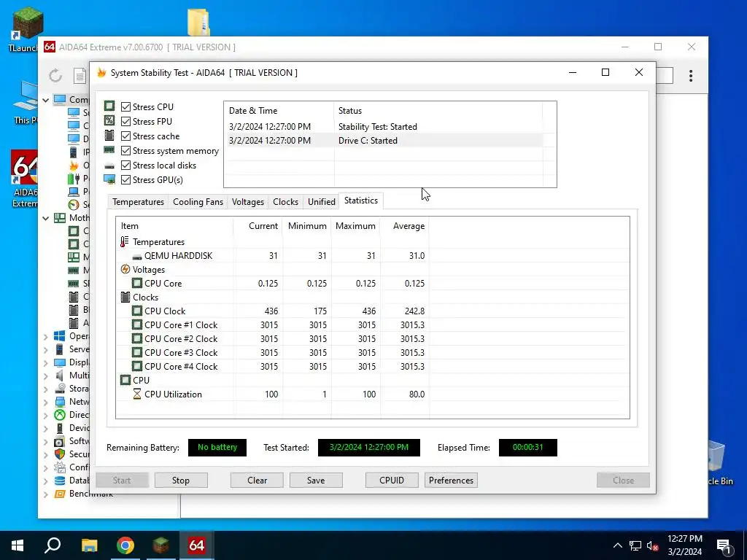The height and width of the screenshot is (560, 747).
Task: Uncheck the Stress CPU checkbox
Action: point(125,106)
